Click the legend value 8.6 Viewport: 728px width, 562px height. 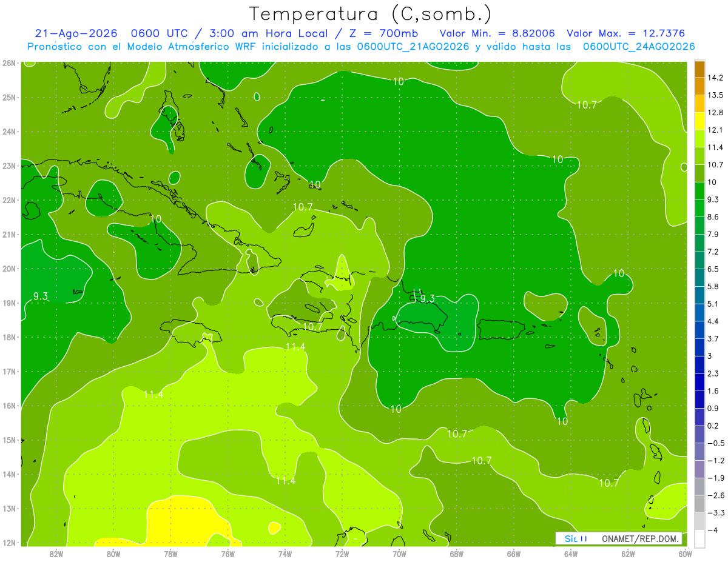coord(713,217)
